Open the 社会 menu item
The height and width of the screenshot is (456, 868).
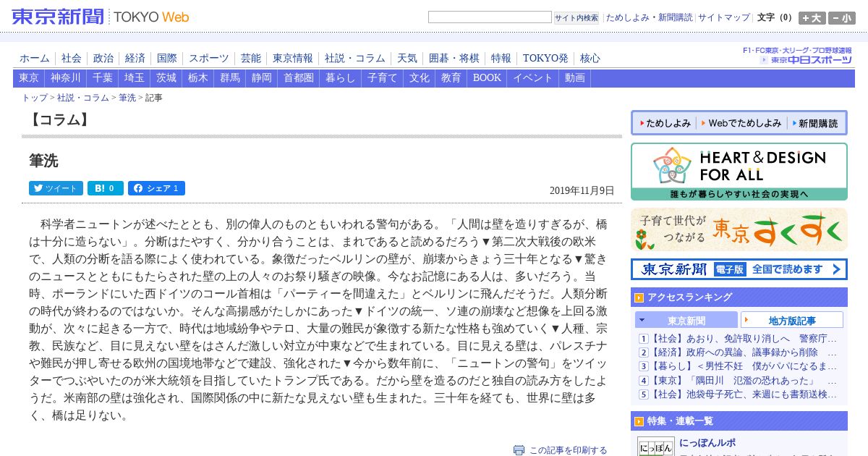(72, 59)
